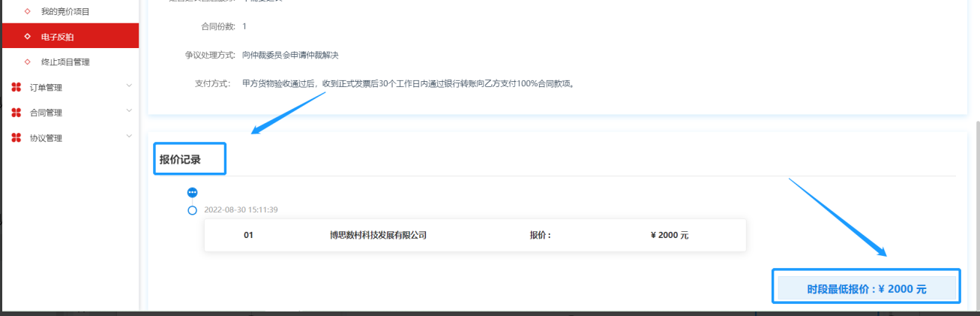Click the 报价记录 heading
Viewport: 980px width, 316px height.
click(180, 159)
